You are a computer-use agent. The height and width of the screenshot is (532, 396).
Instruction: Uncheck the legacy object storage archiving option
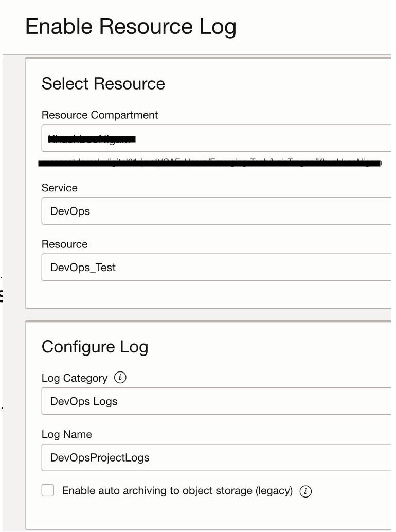(48, 491)
